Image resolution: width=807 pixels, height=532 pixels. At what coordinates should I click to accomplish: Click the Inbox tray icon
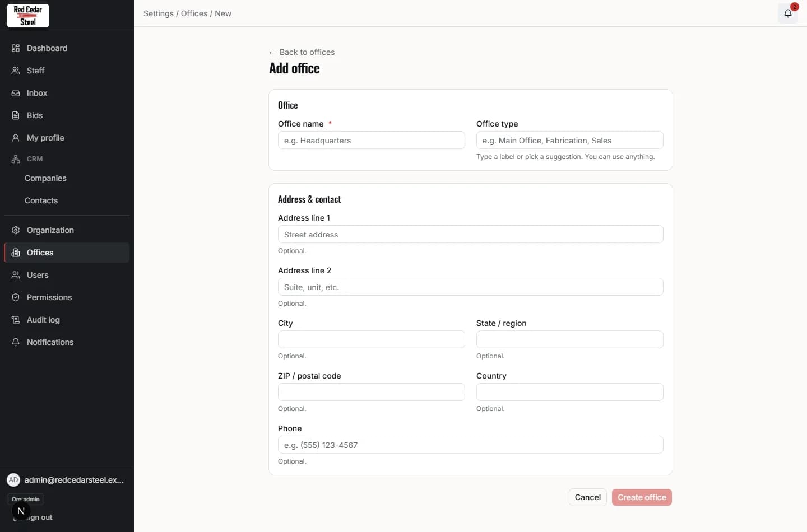point(16,93)
